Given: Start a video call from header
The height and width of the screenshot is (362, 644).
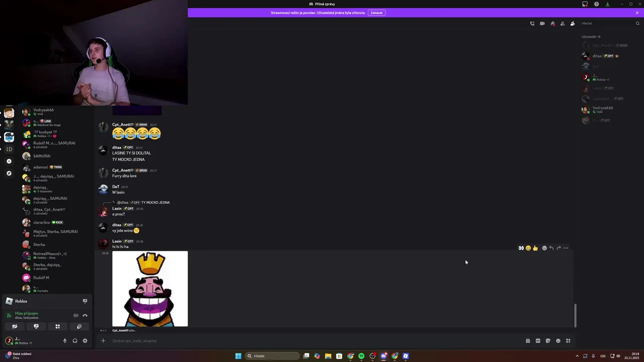Looking at the screenshot, I should coord(542,24).
